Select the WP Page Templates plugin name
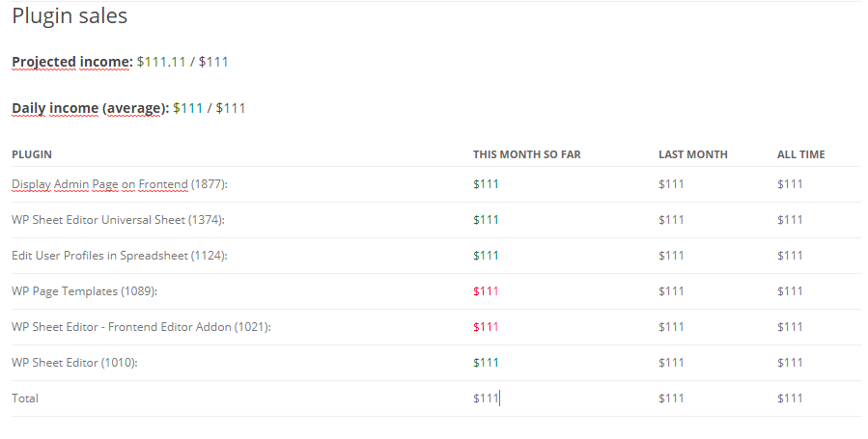This screenshot has width=868, height=439. (x=84, y=291)
